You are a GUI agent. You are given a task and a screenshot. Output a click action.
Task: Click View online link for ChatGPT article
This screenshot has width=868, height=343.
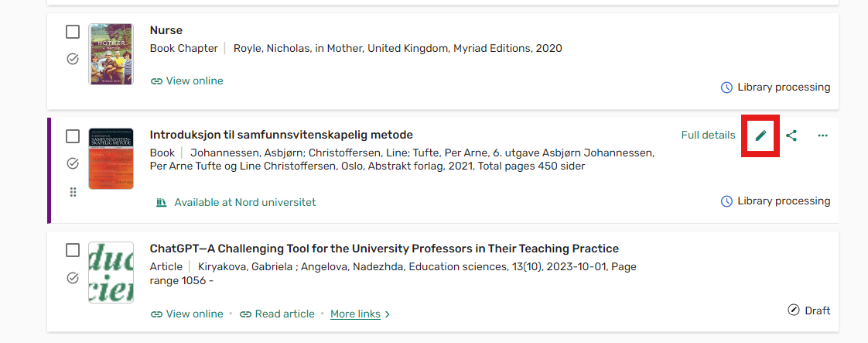pyautogui.click(x=186, y=314)
